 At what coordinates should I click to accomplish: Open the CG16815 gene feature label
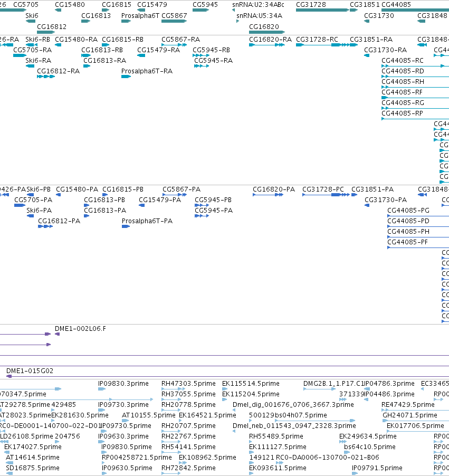(117, 5)
